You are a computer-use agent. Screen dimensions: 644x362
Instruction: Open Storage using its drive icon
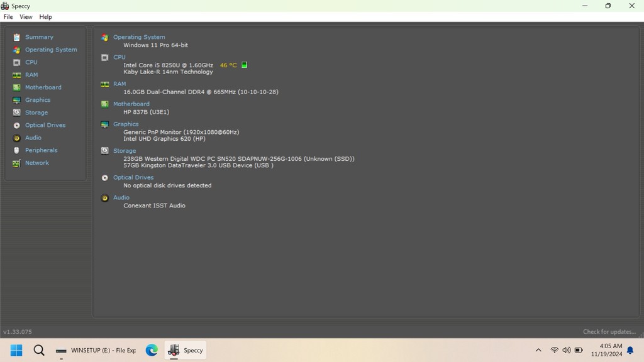pyautogui.click(x=18, y=112)
